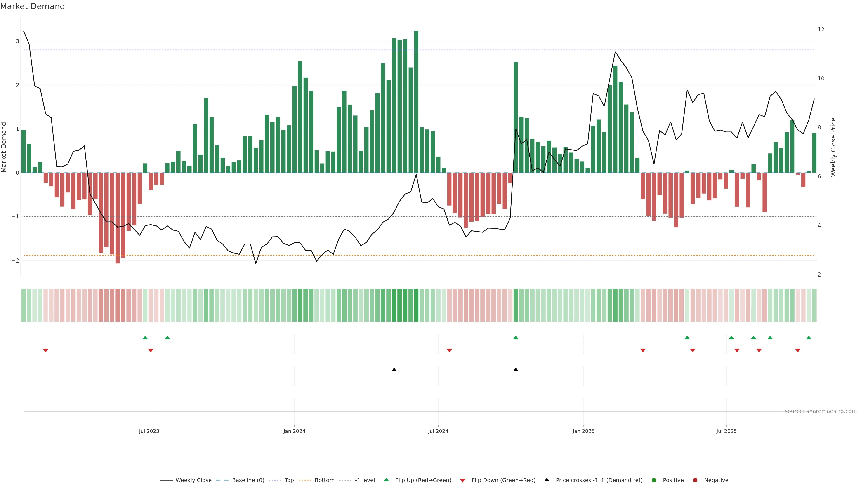Click the Flip Up green triangle legend icon
This screenshot has width=868, height=488.
(x=386, y=480)
